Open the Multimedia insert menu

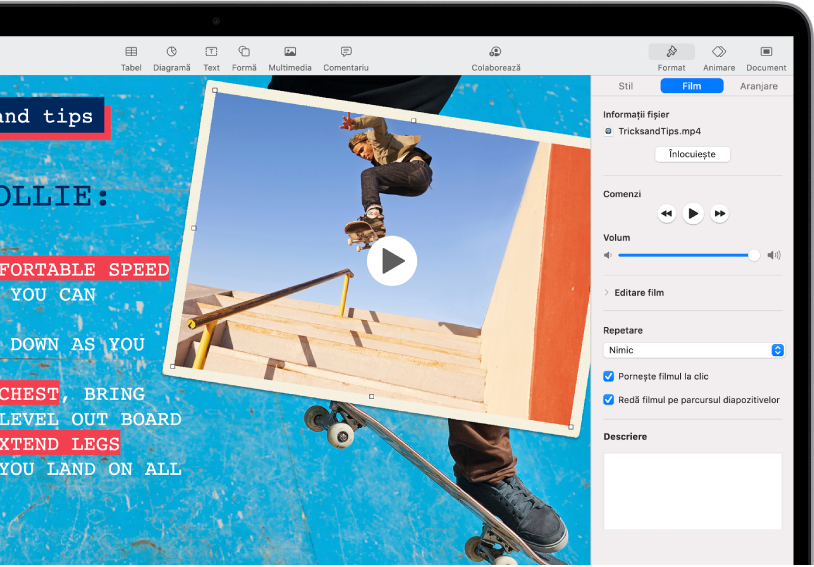[290, 52]
